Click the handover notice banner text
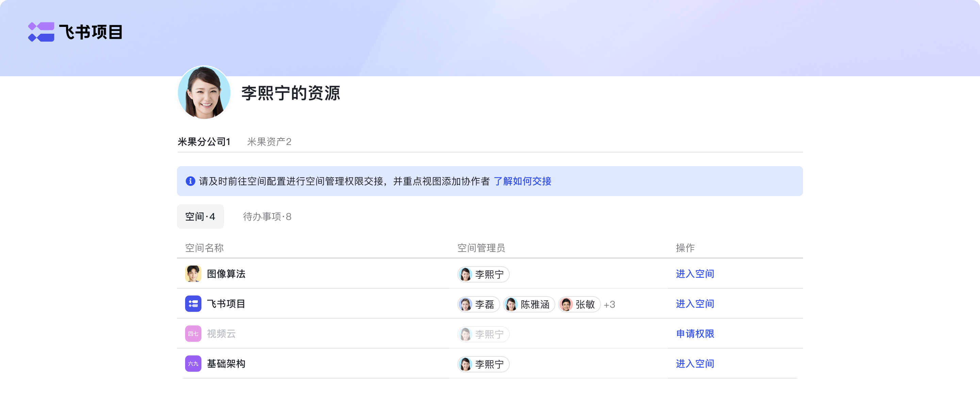Viewport: 980px width, 416px height. point(344,181)
